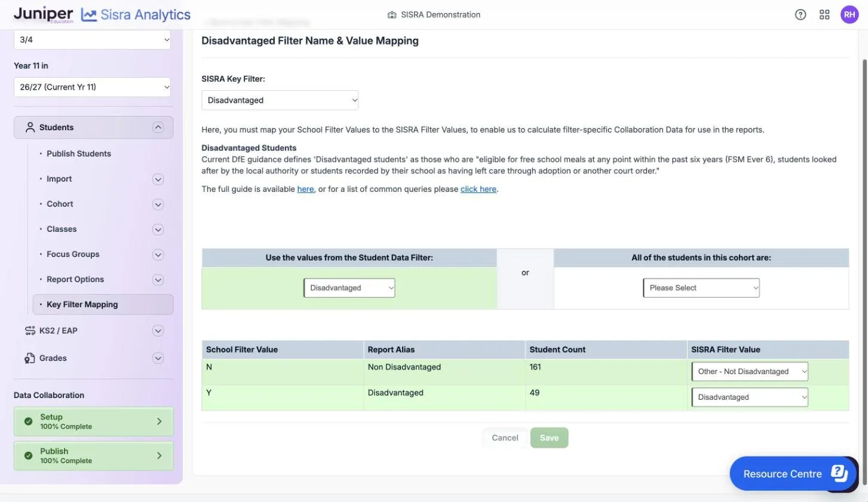
Task: Click the Sisra Analytics chart logo
Action: click(x=89, y=15)
